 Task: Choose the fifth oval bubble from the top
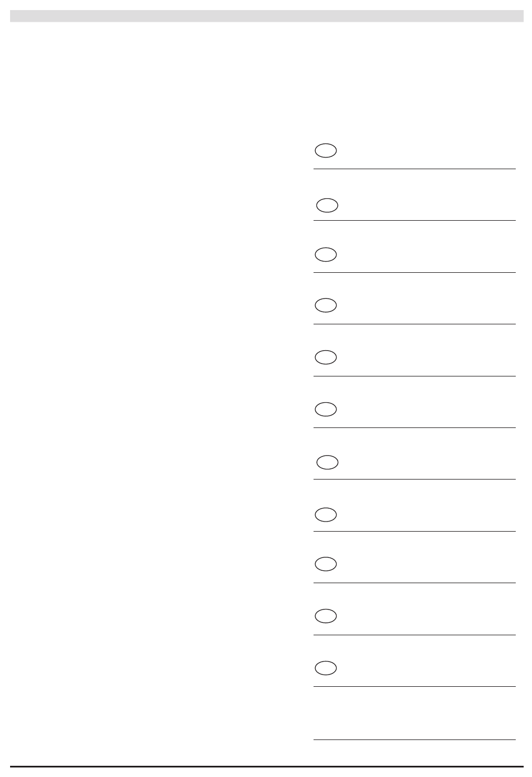(x=325, y=357)
